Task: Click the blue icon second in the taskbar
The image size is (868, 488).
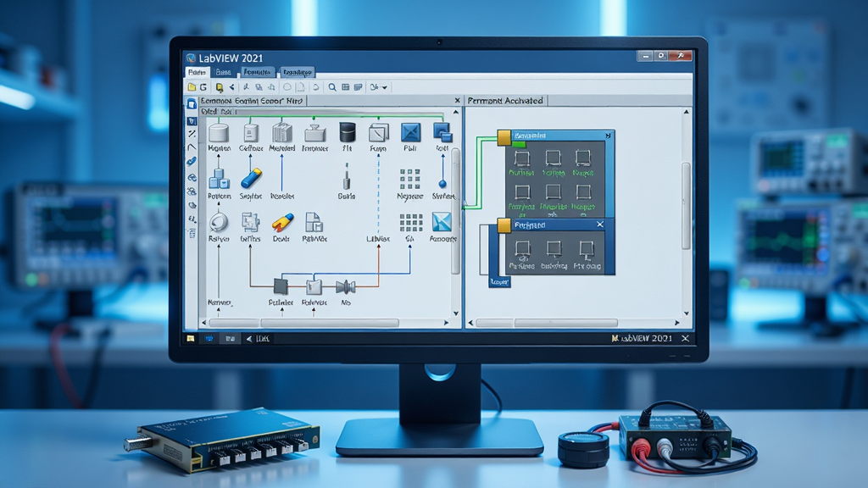Action: click(209, 339)
